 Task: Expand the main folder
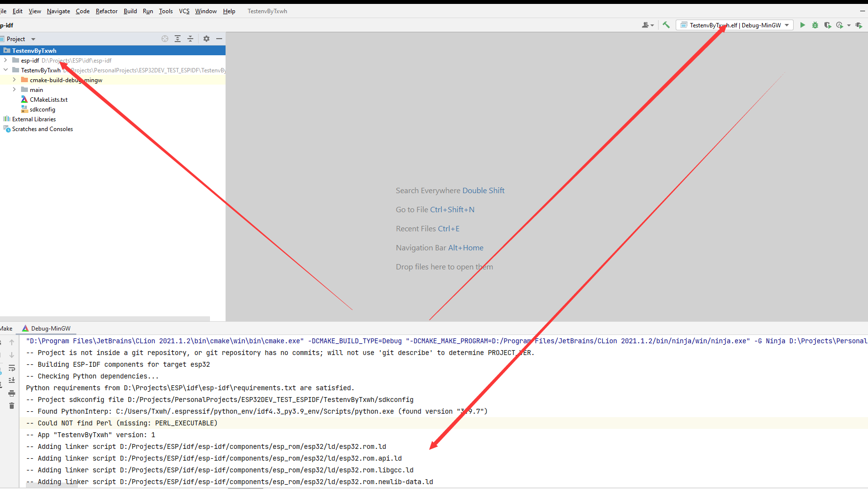pyautogui.click(x=14, y=89)
